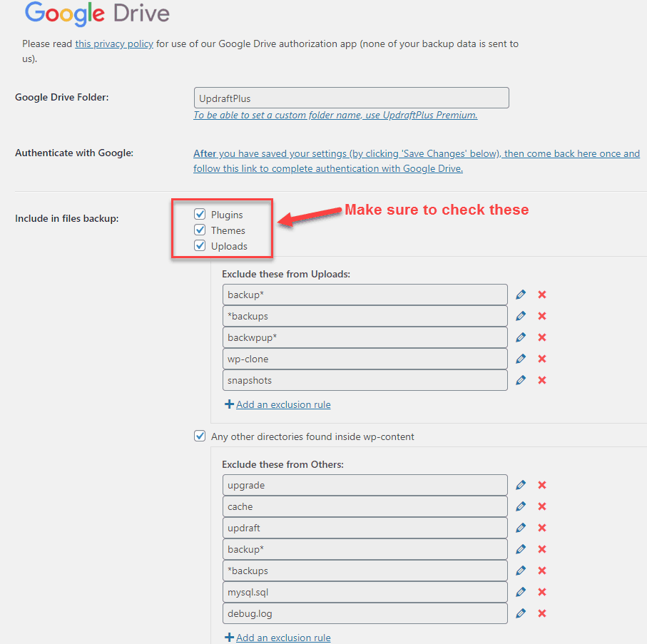Screen dimensions: 647x644
Task: Open the privacy policy link
Action: tap(114, 44)
